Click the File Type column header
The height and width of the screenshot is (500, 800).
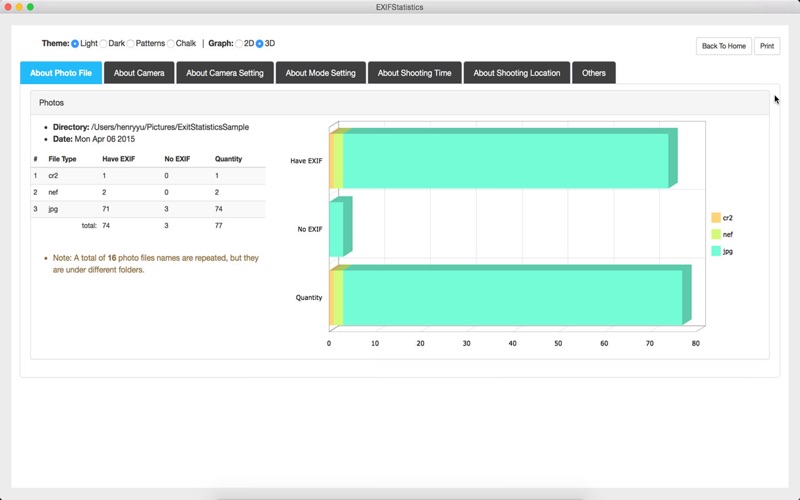[x=62, y=159]
